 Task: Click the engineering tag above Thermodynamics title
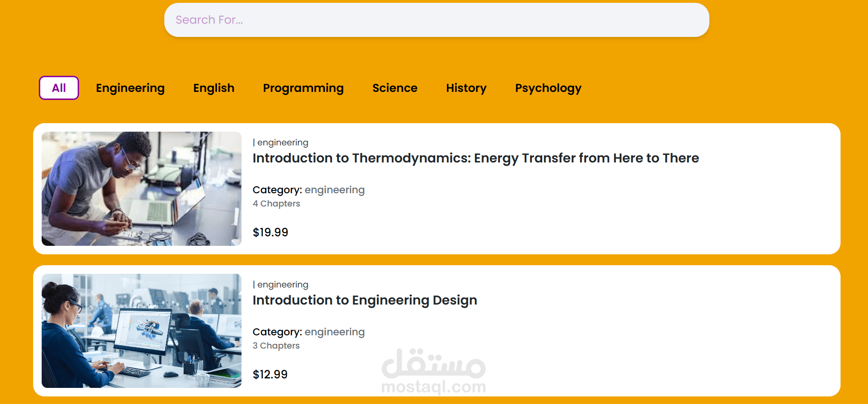tap(282, 143)
